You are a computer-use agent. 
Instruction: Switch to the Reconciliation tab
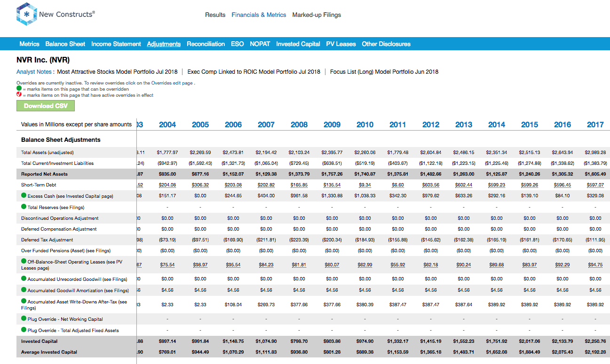(x=206, y=44)
